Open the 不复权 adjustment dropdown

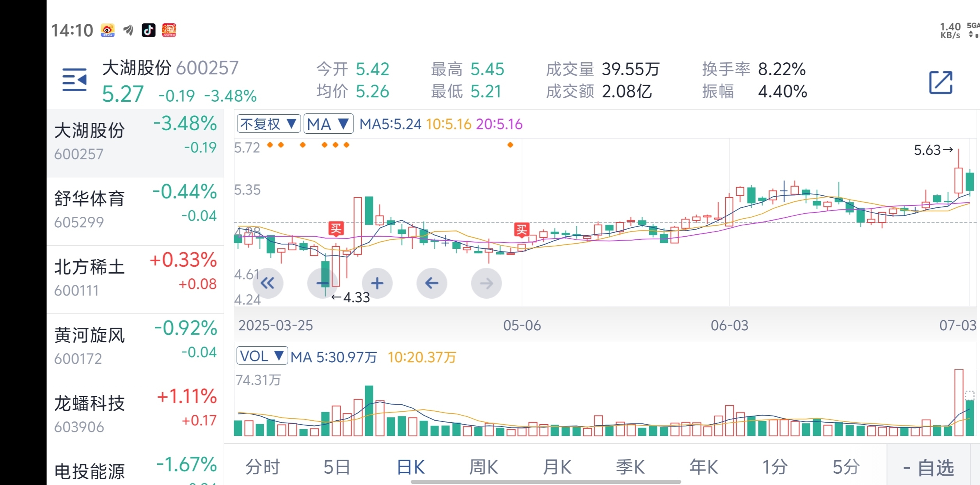point(268,124)
